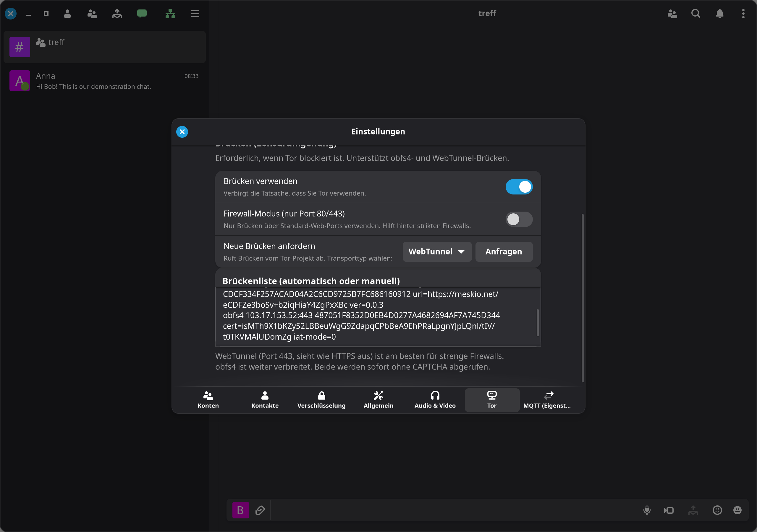The height and width of the screenshot is (532, 757).
Task: Click the treff title in chat header
Action: tap(487, 13)
